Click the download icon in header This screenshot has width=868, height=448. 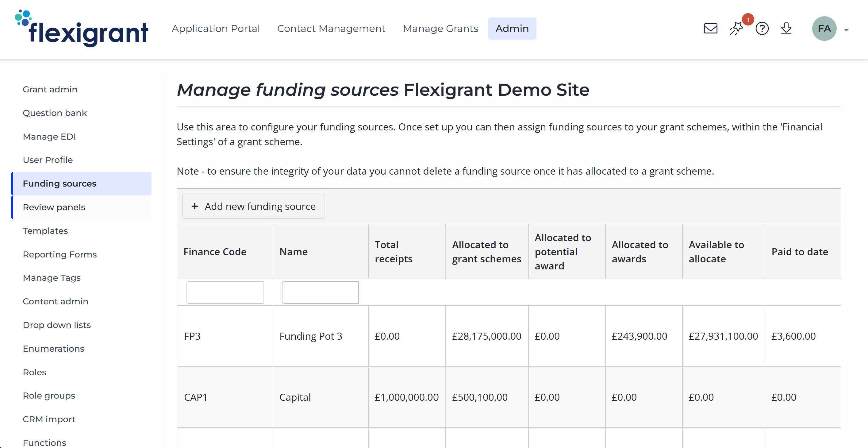[786, 29]
